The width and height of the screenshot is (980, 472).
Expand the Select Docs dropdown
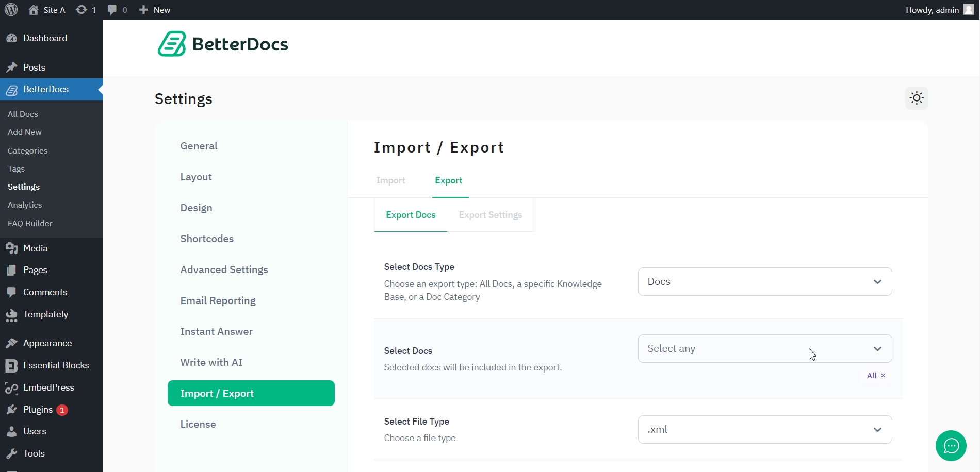[764, 348]
